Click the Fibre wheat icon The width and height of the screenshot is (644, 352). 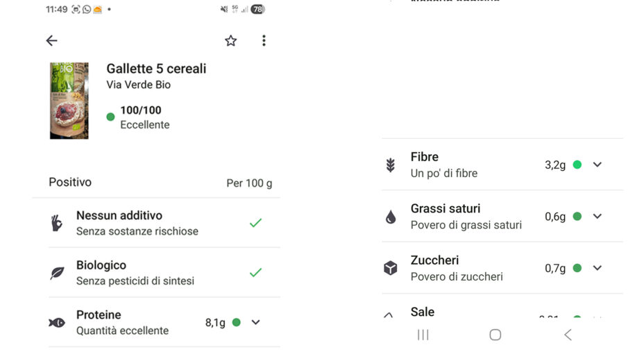pos(391,165)
